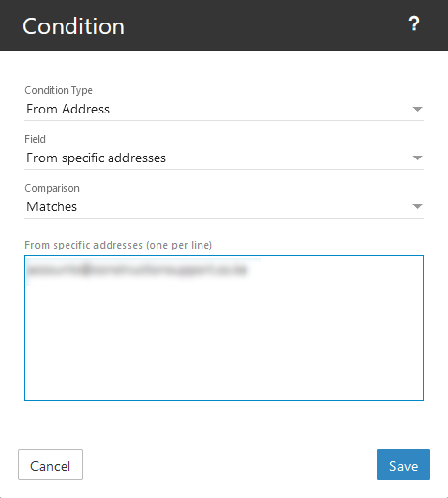The image size is (448, 498).
Task: Open help via the question mark icon
Action: click(414, 24)
